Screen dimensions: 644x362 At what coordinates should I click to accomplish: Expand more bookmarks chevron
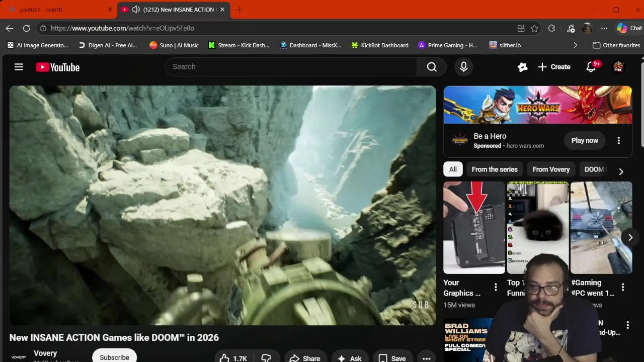pyautogui.click(x=575, y=45)
